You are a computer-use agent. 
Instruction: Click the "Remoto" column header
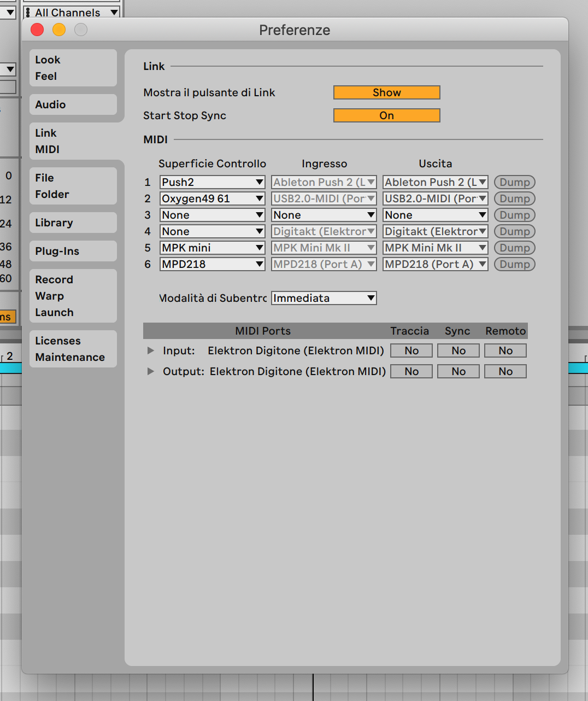click(505, 331)
